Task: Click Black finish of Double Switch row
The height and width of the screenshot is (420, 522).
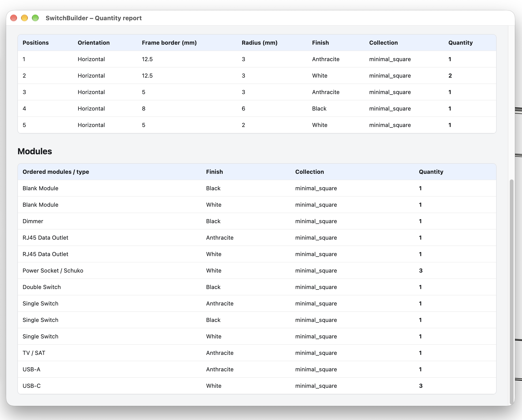Action: pos(213,287)
